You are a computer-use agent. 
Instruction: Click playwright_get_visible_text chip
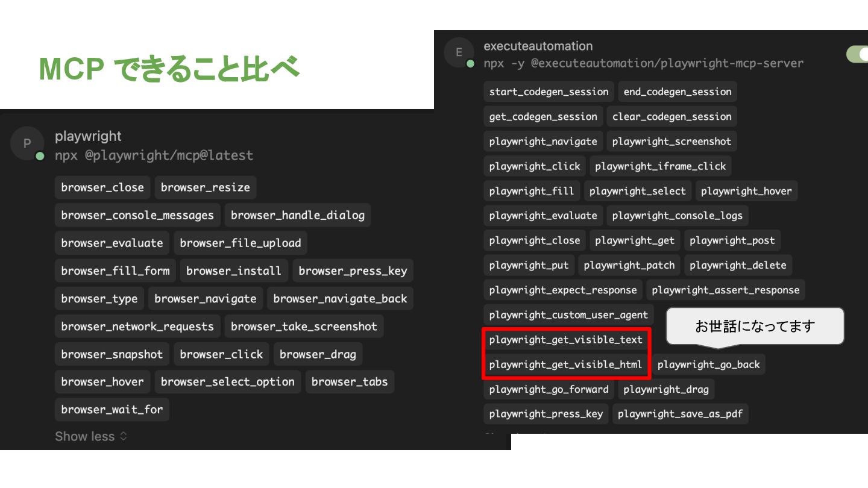(x=566, y=339)
